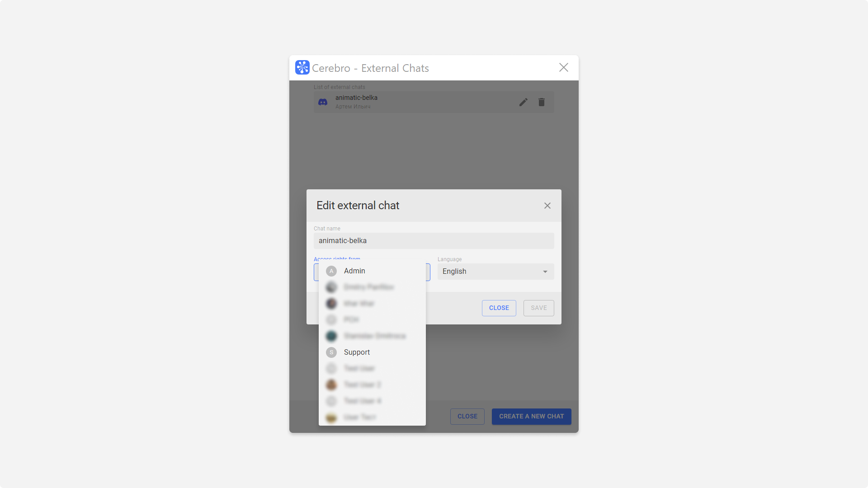Select Stanislav Dmitrievna from the user list
The width and height of the screenshot is (868, 488).
pyautogui.click(x=372, y=335)
